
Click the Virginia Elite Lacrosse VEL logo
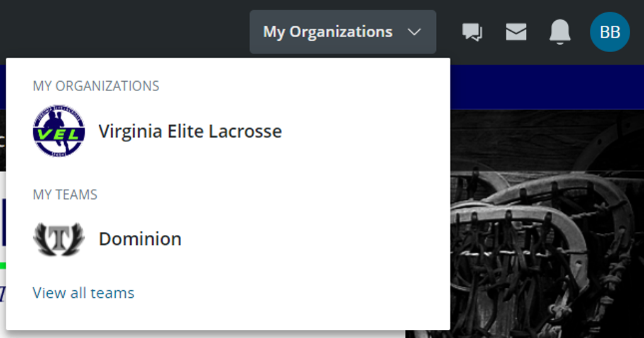[x=58, y=131]
